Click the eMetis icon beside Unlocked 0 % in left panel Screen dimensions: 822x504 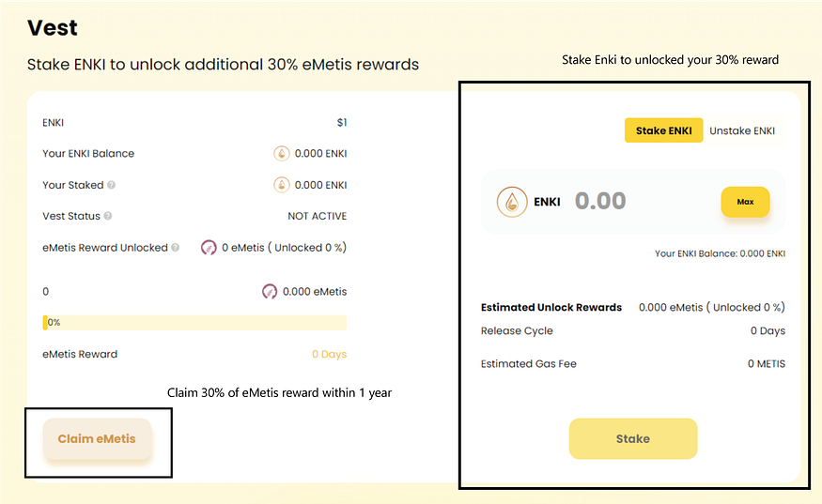209,248
